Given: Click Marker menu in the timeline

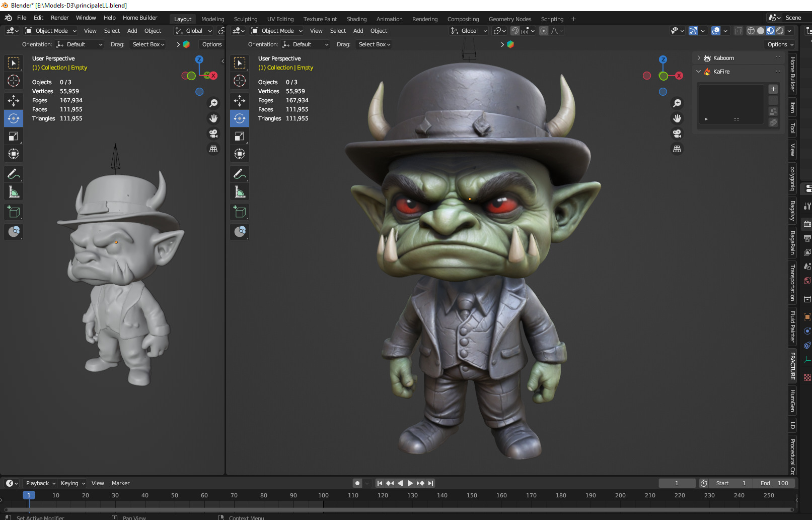Looking at the screenshot, I should 120,483.
